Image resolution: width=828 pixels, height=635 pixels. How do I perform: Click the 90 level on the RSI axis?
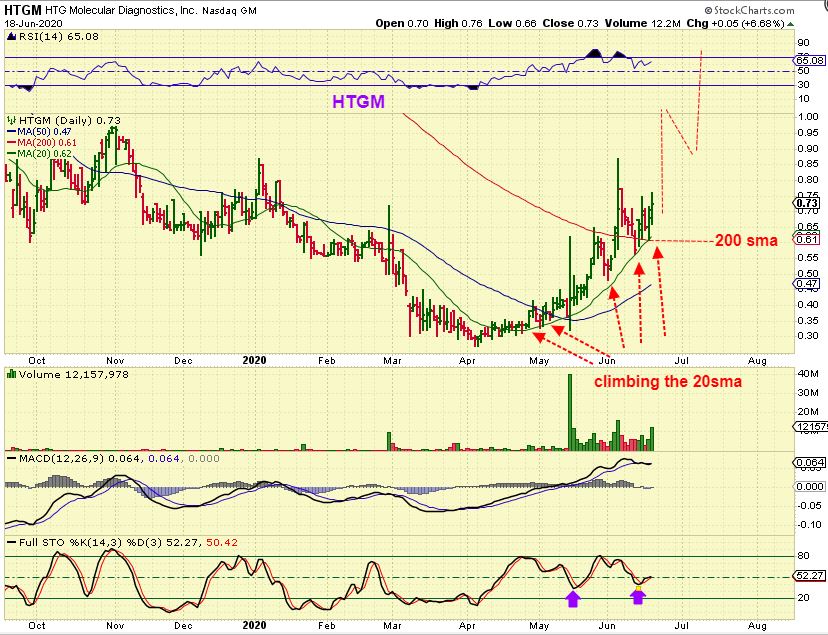tap(803, 43)
